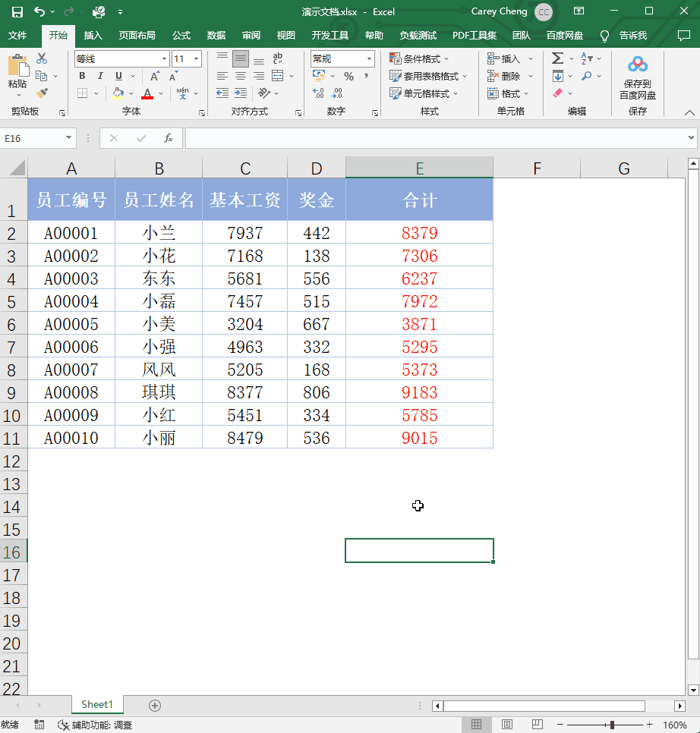Toggle center horizontal alignment
The height and width of the screenshot is (733, 700).
241,76
